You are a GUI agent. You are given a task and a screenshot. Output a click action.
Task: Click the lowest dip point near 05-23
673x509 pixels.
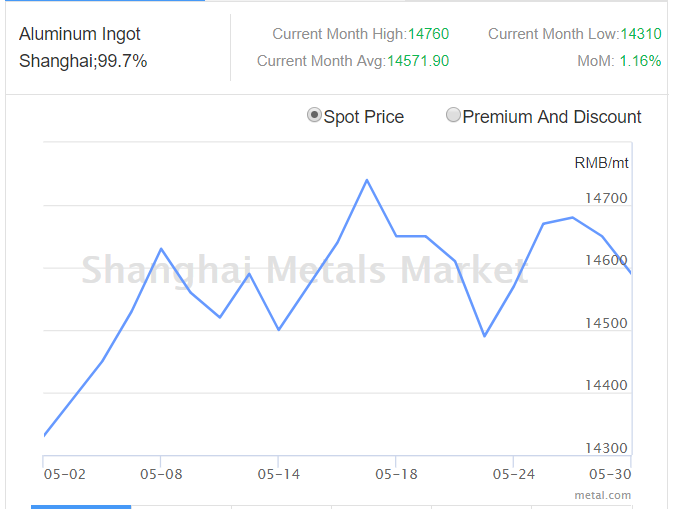pyautogui.click(x=484, y=336)
